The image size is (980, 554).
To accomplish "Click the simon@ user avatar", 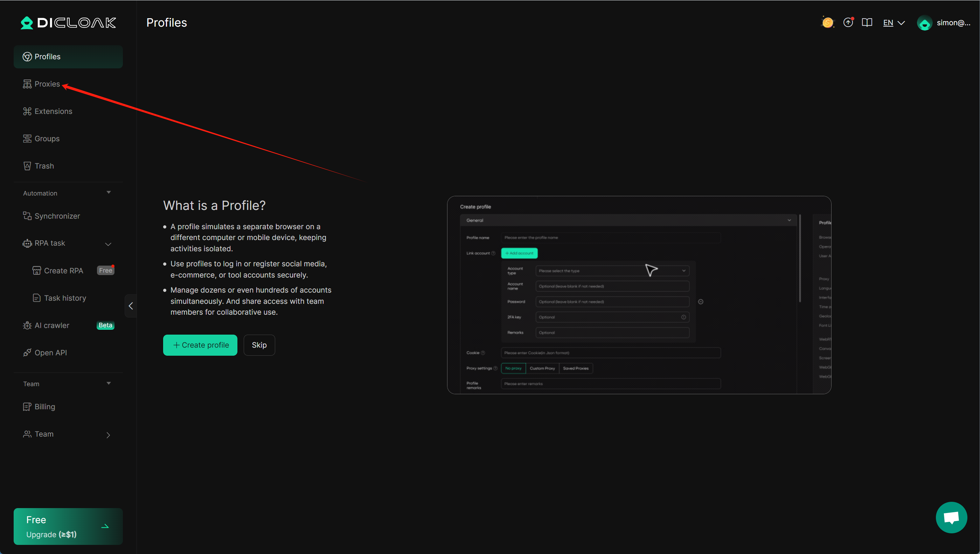I will coord(924,23).
